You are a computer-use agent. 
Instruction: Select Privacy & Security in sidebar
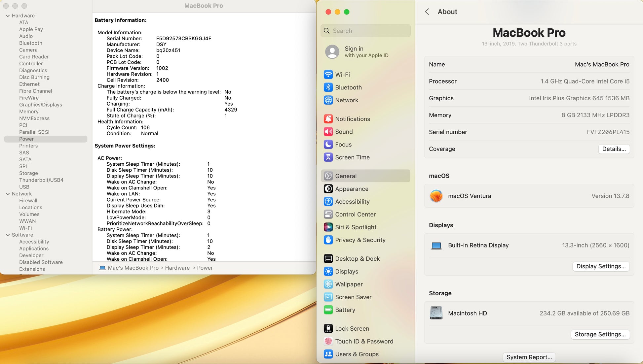point(360,240)
